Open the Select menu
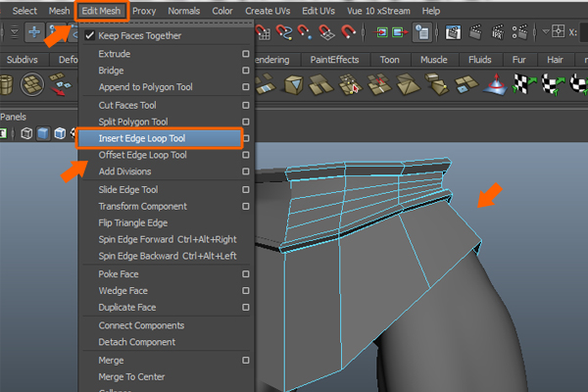The width and height of the screenshot is (588, 392). click(24, 11)
